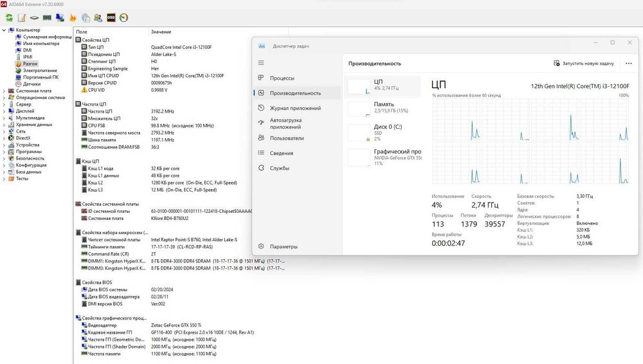Open Параметры in Task Manager
The width and height of the screenshot is (643, 364).
pyautogui.click(x=297, y=247)
